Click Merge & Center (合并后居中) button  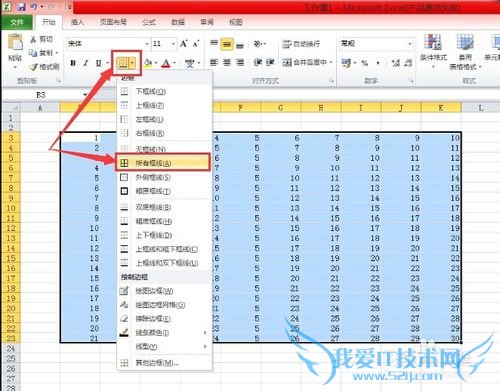(x=304, y=62)
